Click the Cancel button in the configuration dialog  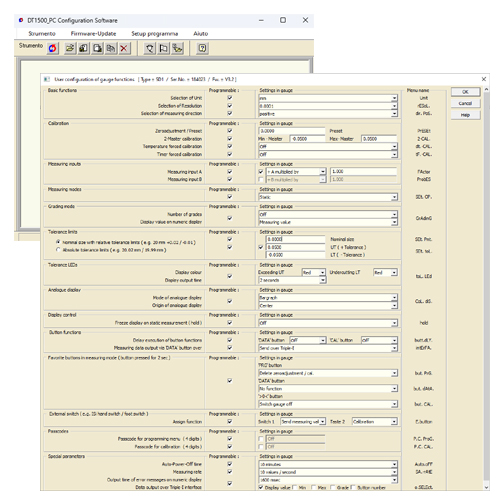point(465,103)
